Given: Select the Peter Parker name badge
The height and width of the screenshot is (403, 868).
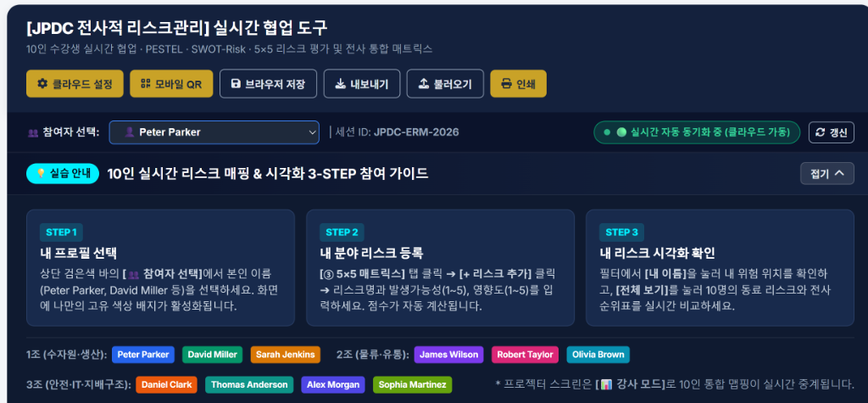Looking at the screenshot, I should (143, 355).
